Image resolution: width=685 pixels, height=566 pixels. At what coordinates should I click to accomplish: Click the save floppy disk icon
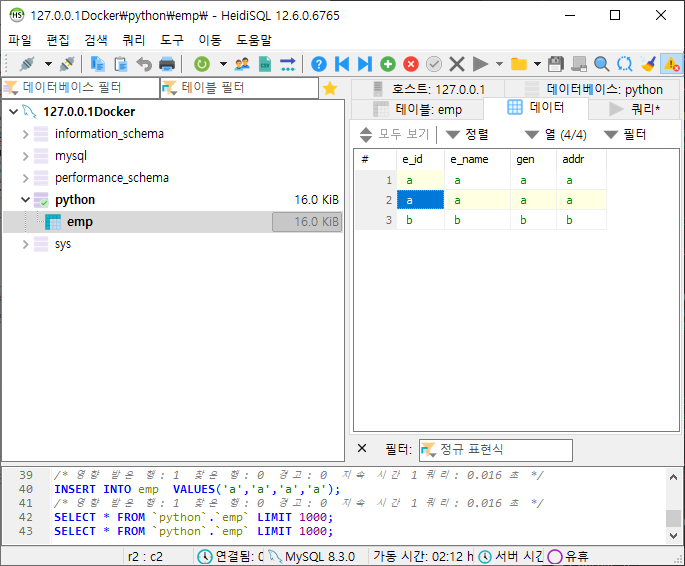point(556,64)
